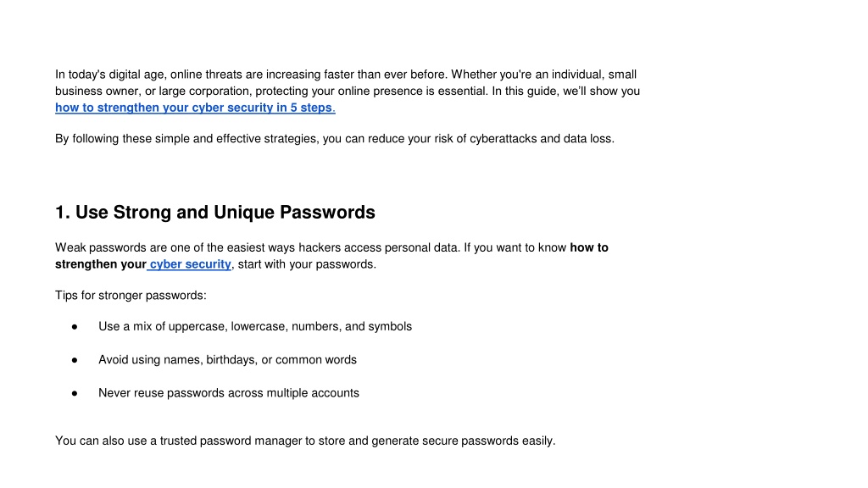The width and height of the screenshot is (868, 488).
Task: Click the first bullet dot in the tips list
Action: tap(75, 327)
